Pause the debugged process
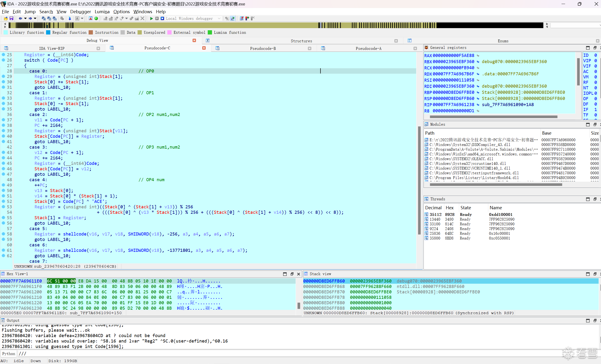This screenshot has width=601, height=364. click(x=157, y=18)
